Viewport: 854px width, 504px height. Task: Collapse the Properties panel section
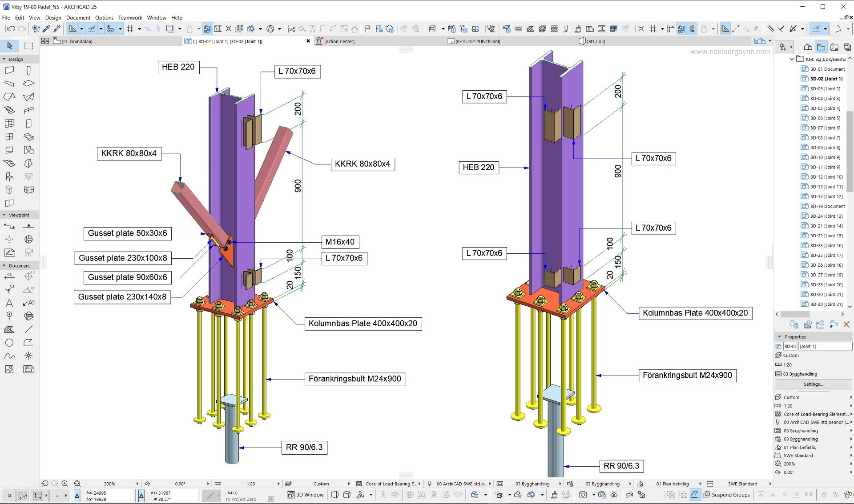779,337
